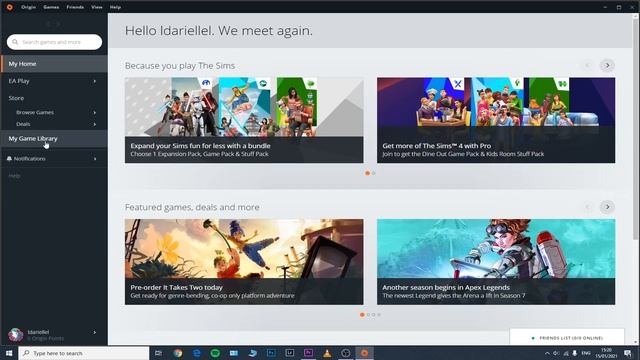Open the Windows Start menu

tap(9, 353)
